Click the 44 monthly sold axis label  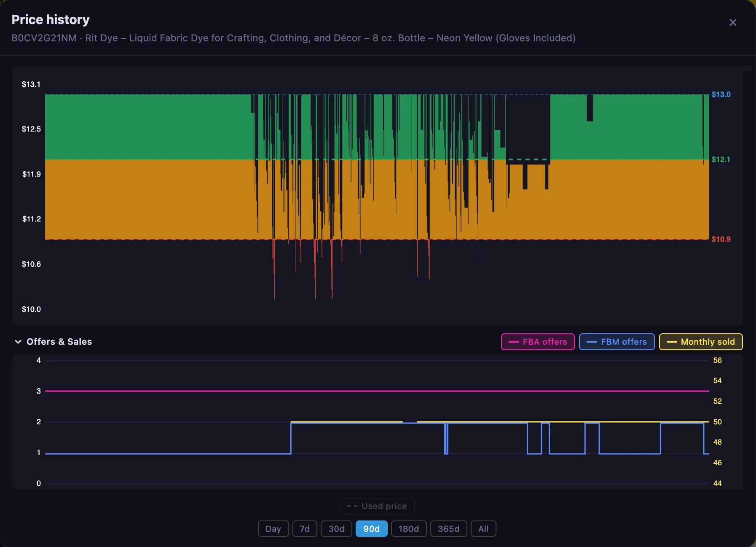click(x=717, y=483)
